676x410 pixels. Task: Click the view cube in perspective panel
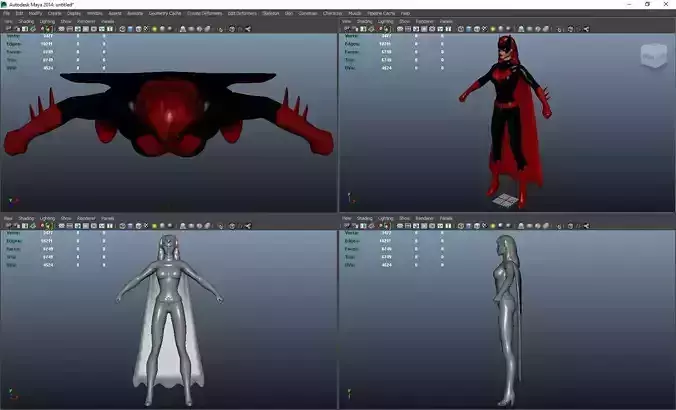[654, 56]
